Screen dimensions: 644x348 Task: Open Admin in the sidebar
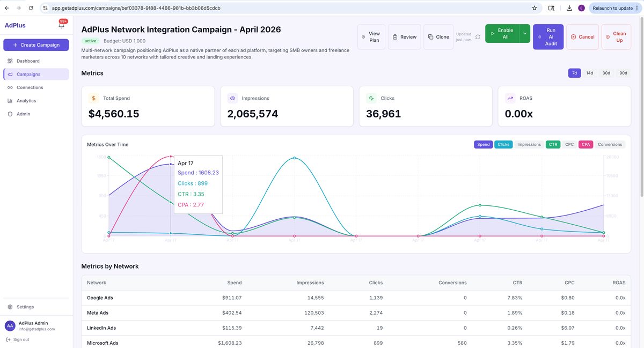click(x=36, y=114)
